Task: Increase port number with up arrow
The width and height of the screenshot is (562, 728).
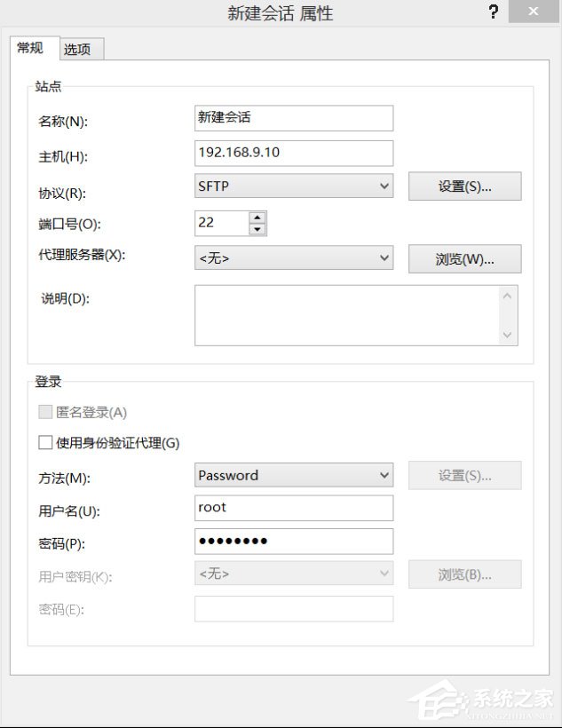Action: [257, 217]
